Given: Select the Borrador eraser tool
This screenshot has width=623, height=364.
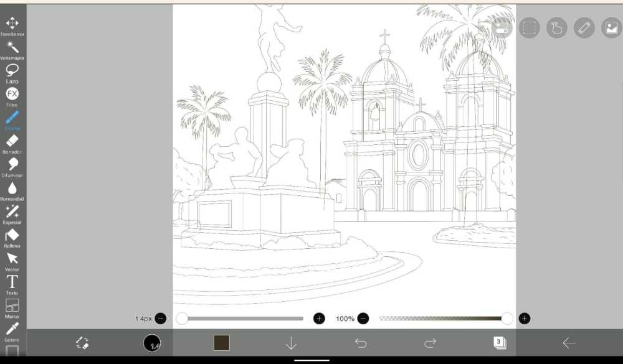Looking at the screenshot, I should click(12, 144).
